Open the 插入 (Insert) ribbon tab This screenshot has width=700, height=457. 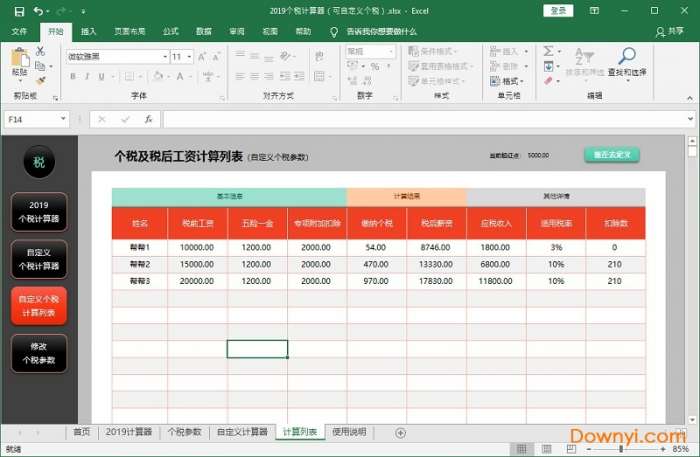(89, 31)
